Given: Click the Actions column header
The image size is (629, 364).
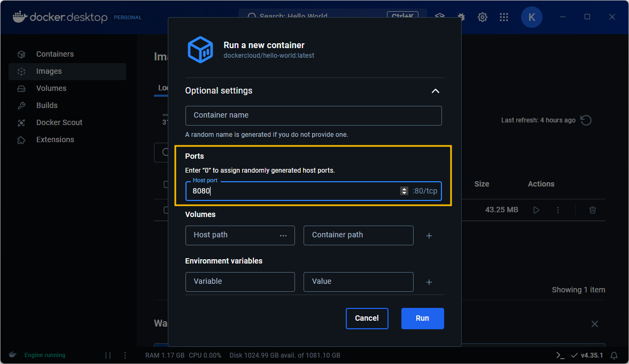Looking at the screenshot, I should point(541,184).
